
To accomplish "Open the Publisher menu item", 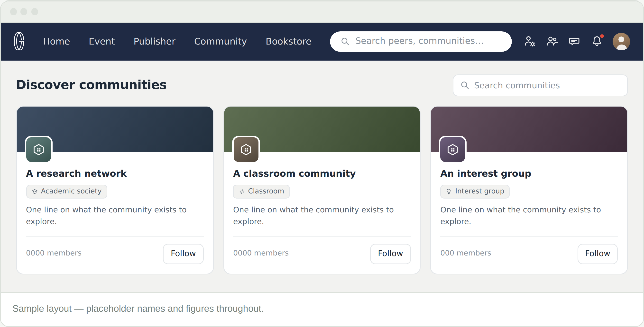I will point(155,42).
